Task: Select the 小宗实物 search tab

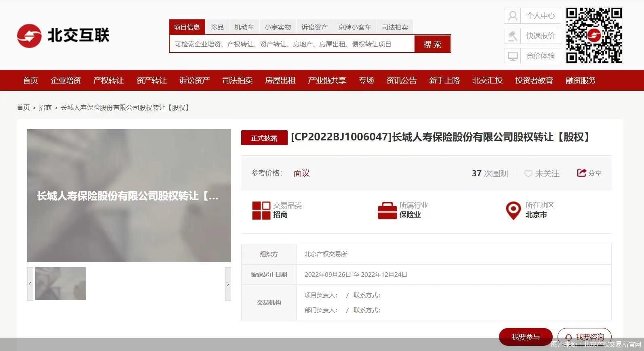Action: [x=278, y=27]
